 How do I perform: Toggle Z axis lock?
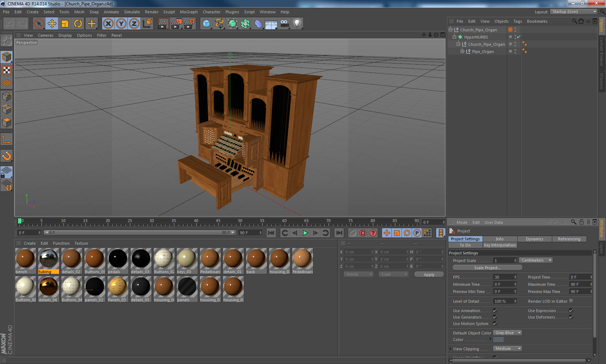click(134, 24)
